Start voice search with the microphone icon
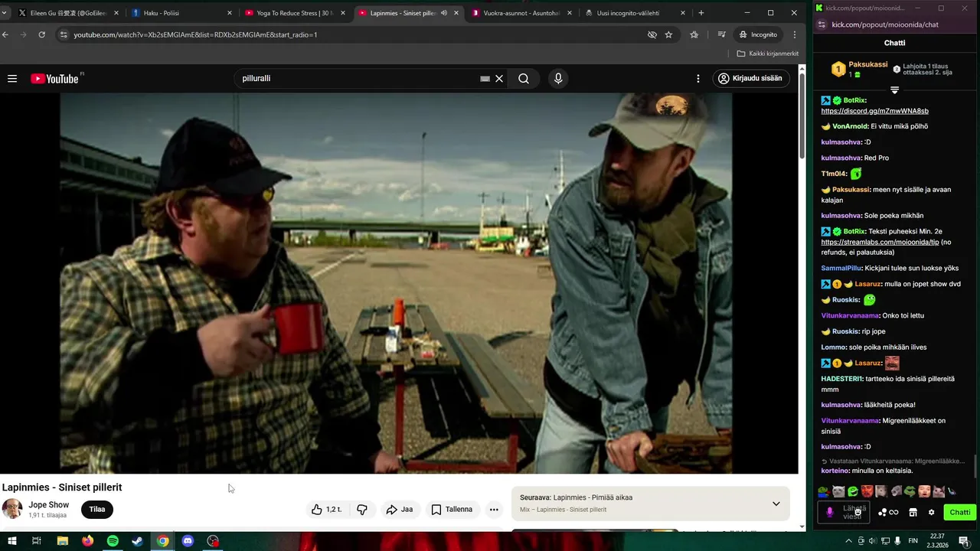Viewport: 980px width, 551px height. click(x=558, y=78)
